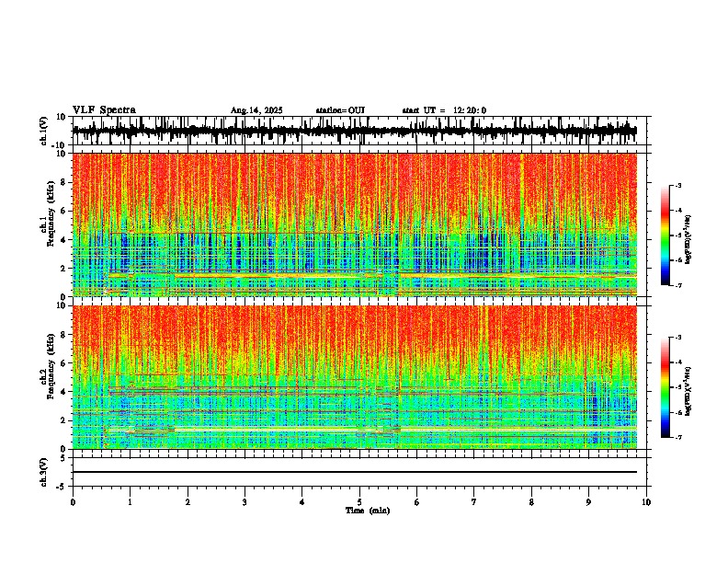Click the "-3" tick on ch.1 color bar
The width and height of the screenshot is (728, 563).
(x=678, y=185)
